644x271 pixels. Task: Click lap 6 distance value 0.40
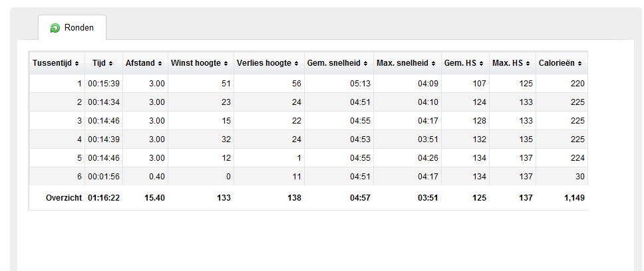tap(156, 177)
